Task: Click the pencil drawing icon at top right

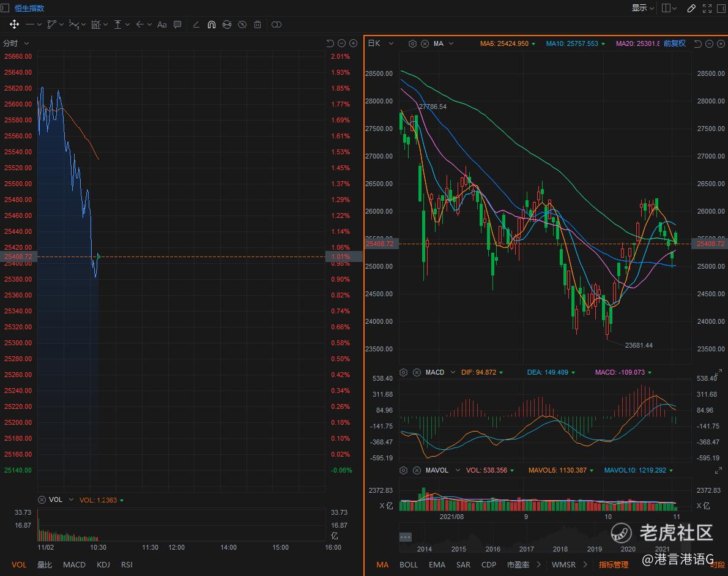Action: click(691, 8)
